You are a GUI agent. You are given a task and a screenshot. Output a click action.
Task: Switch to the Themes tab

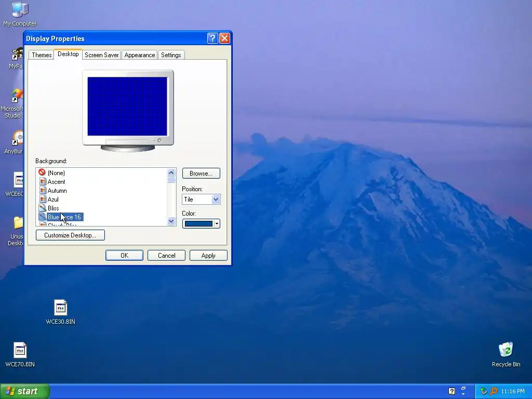tap(42, 55)
